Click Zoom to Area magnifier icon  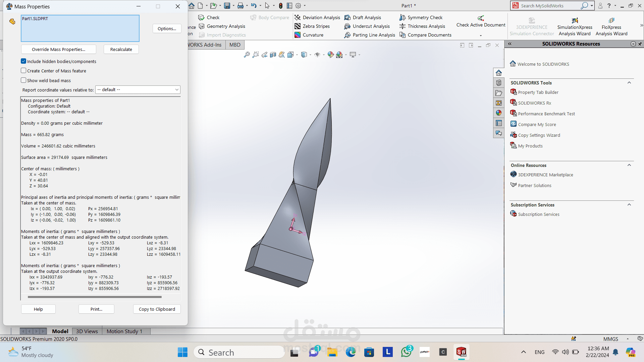pyautogui.click(x=256, y=55)
